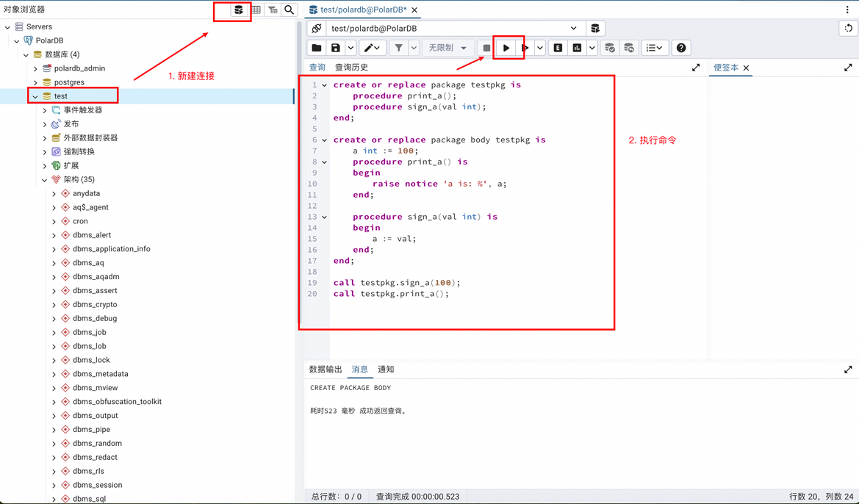Close the test/polardb@PolarDB query tab
This screenshot has width=859, height=504.
click(x=414, y=10)
